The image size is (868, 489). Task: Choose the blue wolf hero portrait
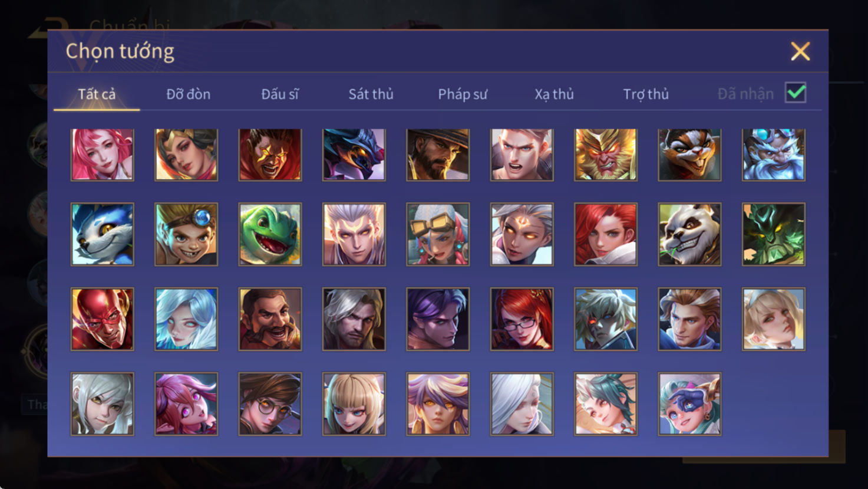103,234
